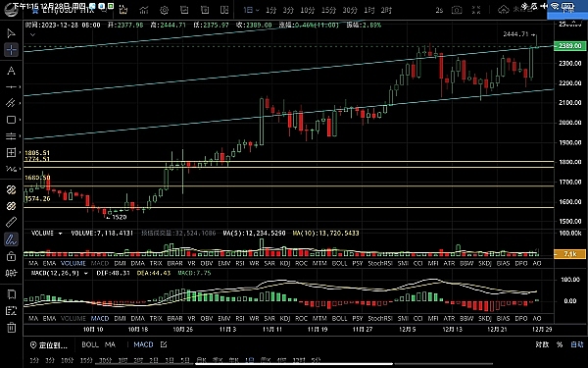Expand the MACD(12,26,9) settings dropdown

coord(86,274)
